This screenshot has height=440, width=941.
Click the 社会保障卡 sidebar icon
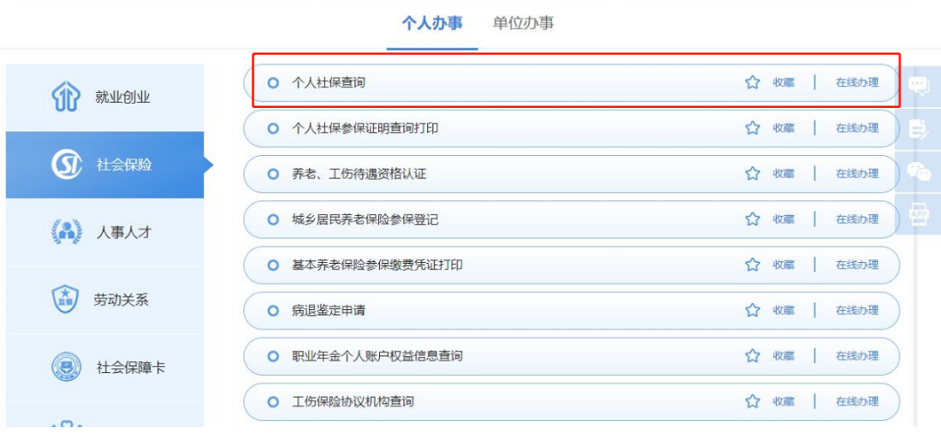click(x=65, y=367)
